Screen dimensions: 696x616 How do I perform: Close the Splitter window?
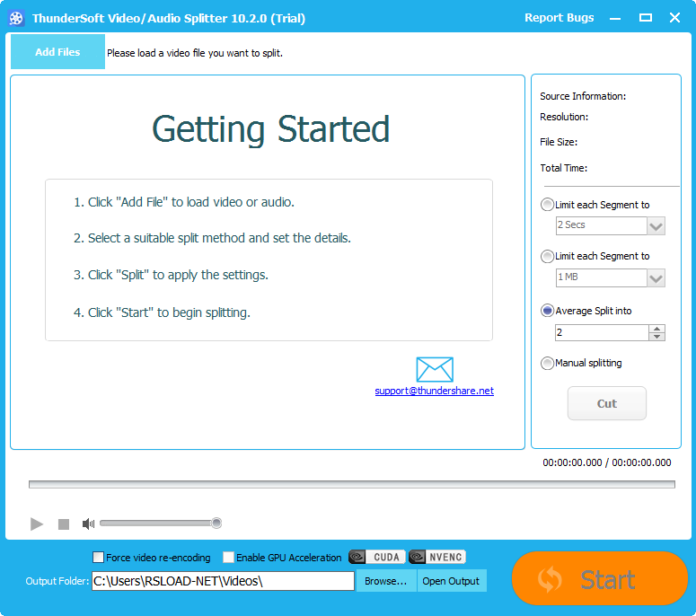point(674,18)
